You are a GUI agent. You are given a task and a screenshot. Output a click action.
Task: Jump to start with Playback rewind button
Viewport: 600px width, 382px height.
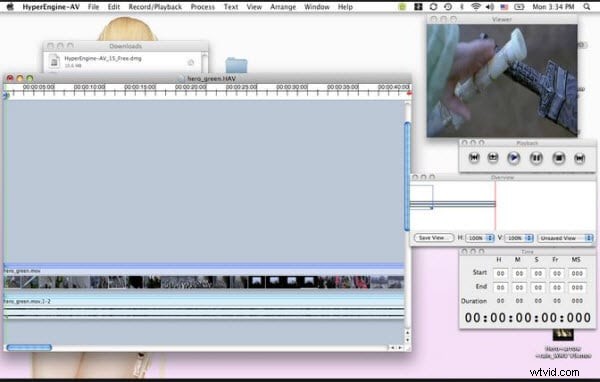coord(474,158)
